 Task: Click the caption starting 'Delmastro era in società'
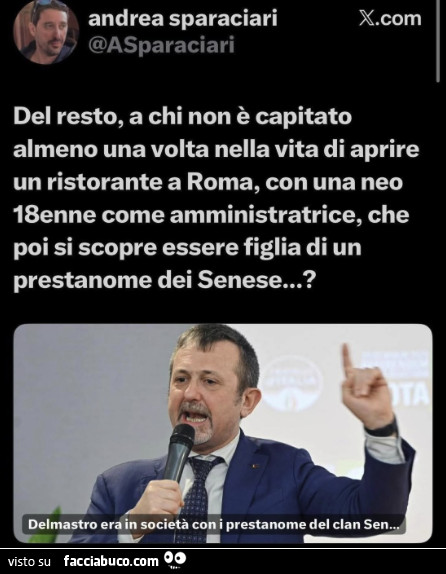tap(214, 525)
